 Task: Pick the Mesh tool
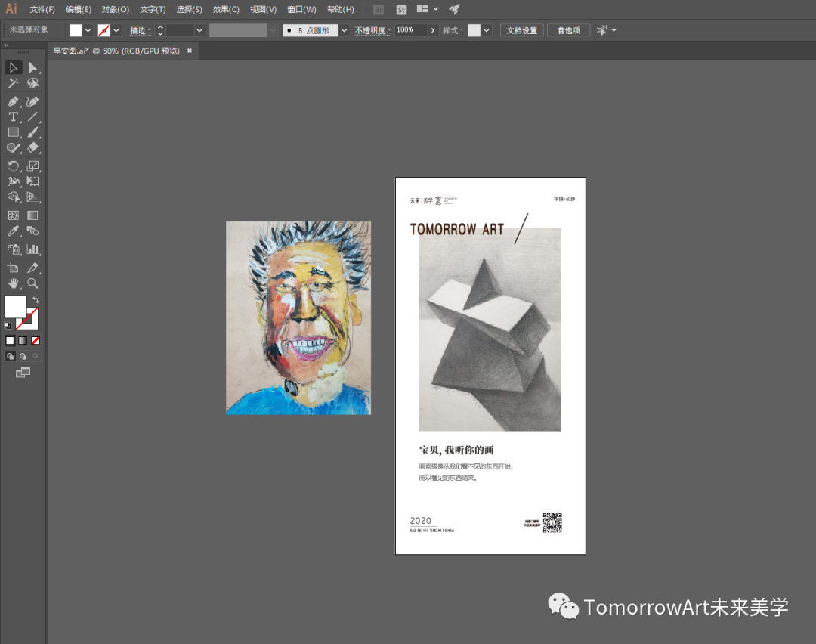pyautogui.click(x=14, y=215)
